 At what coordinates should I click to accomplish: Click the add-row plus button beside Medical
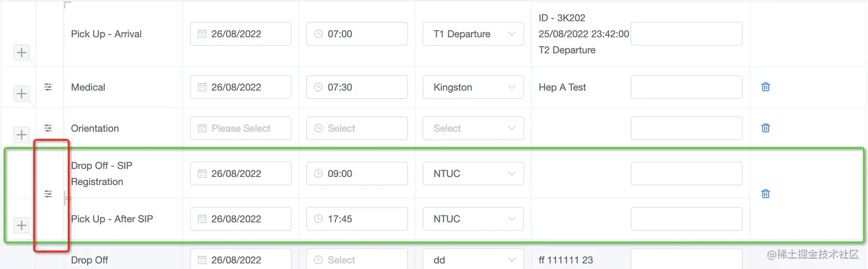(x=21, y=93)
